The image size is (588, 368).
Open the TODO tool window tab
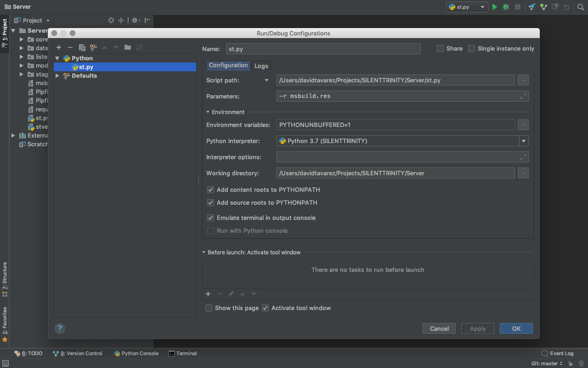[28, 353]
